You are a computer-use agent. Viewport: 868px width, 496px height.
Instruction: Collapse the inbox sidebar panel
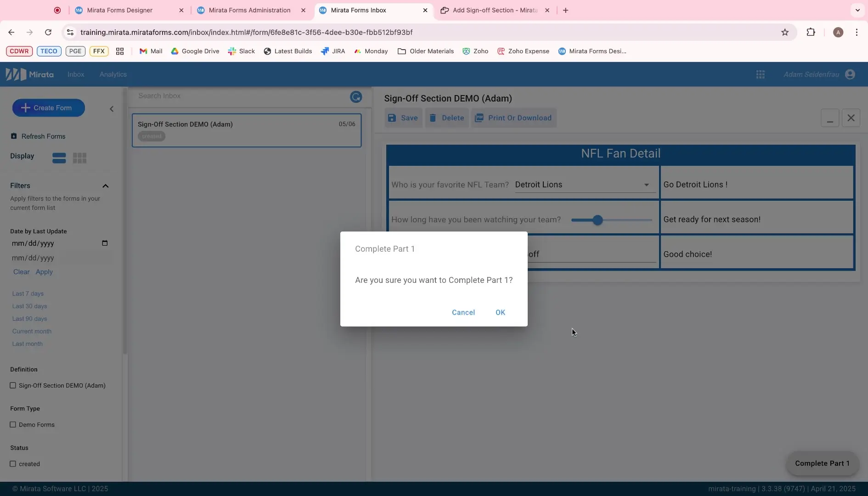(x=111, y=109)
